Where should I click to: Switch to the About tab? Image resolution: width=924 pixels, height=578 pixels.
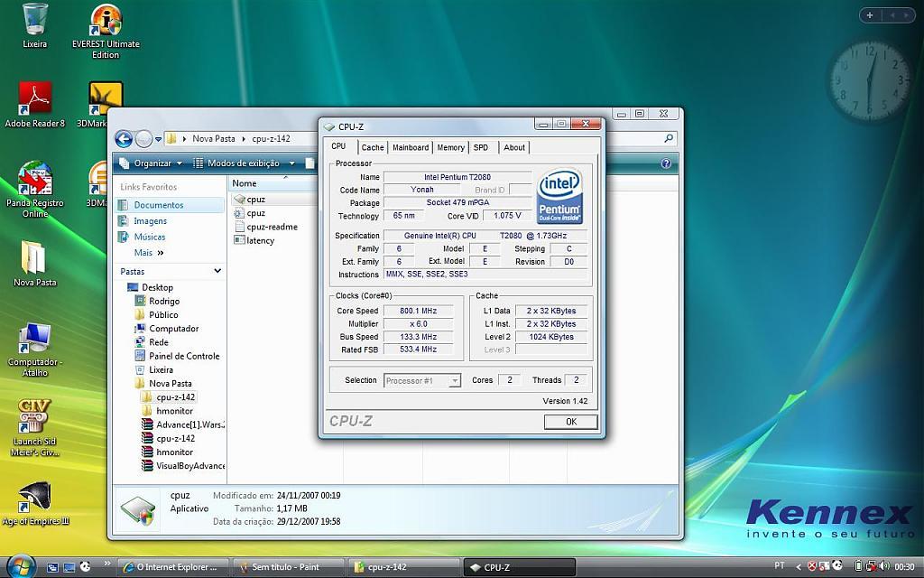click(513, 147)
